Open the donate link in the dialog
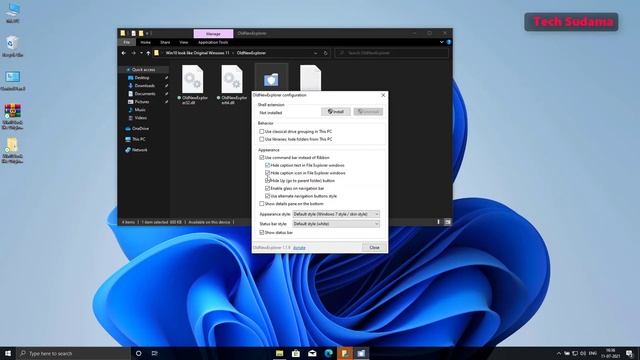This screenshot has height=360, width=640. (299, 248)
